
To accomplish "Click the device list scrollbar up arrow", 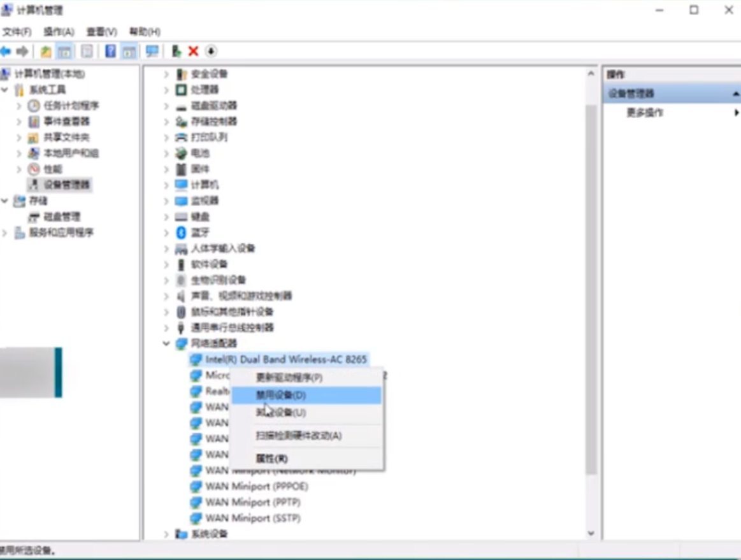I will click(x=591, y=74).
